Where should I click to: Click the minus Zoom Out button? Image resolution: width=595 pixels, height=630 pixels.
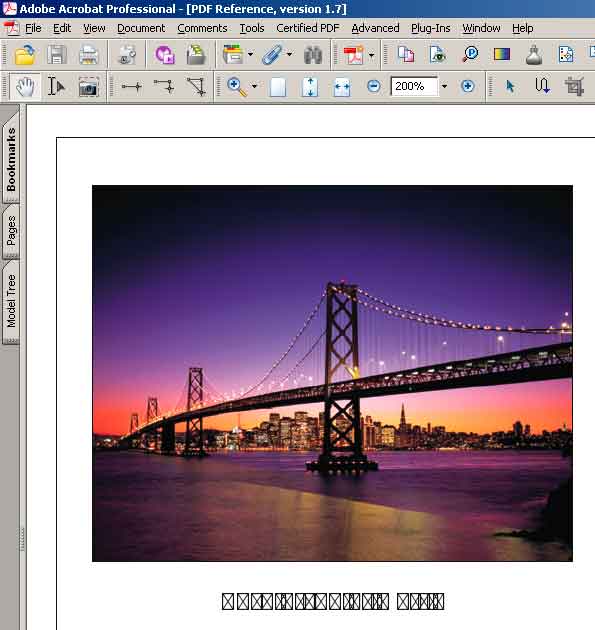374,86
